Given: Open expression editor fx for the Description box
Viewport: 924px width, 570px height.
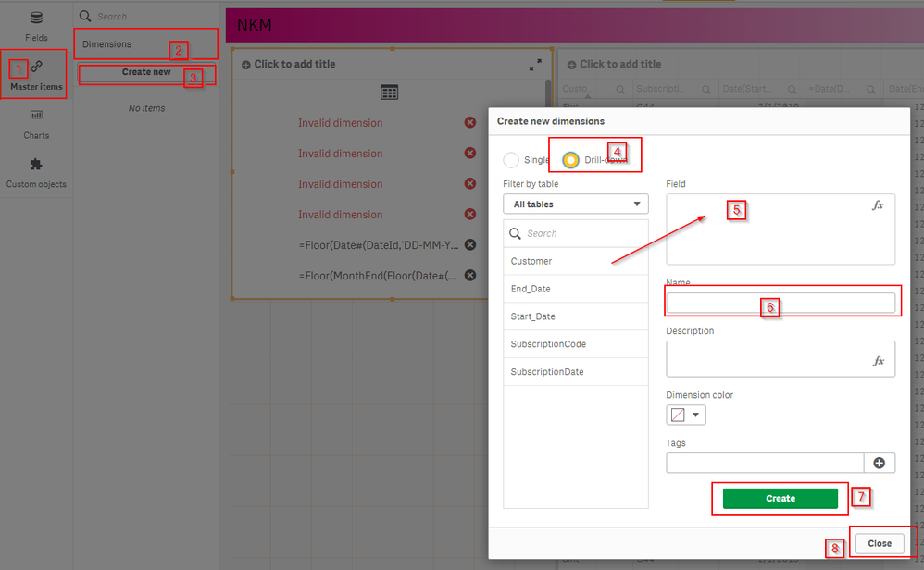Looking at the screenshot, I should click(878, 361).
